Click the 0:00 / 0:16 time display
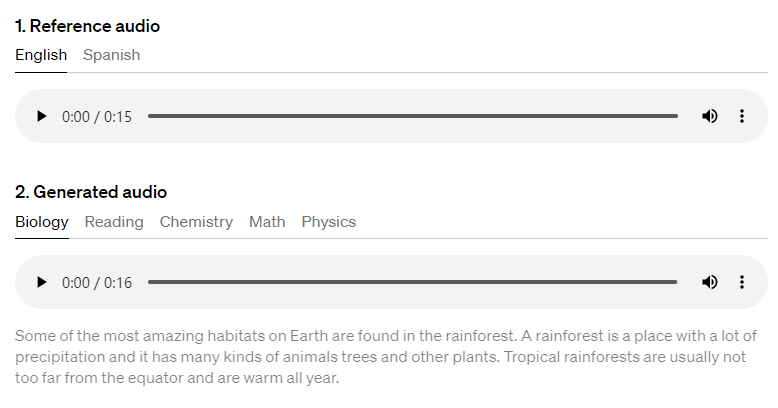 point(97,282)
